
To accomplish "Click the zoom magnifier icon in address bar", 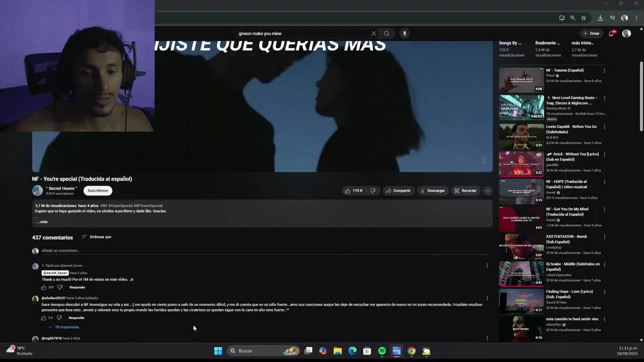I will (x=573, y=18).
